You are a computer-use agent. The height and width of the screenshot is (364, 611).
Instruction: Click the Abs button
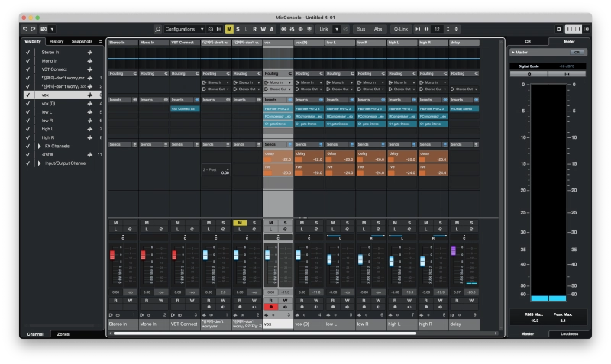[378, 29]
